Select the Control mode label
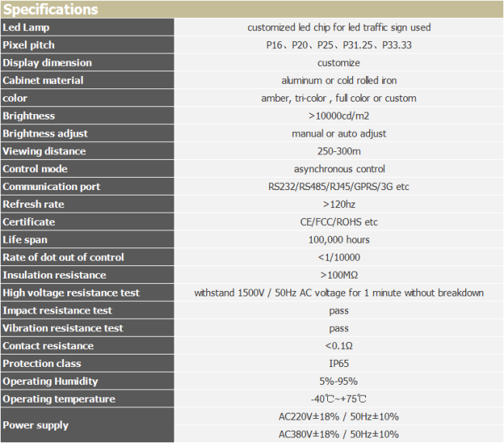The height and width of the screenshot is (443, 504). (36, 169)
